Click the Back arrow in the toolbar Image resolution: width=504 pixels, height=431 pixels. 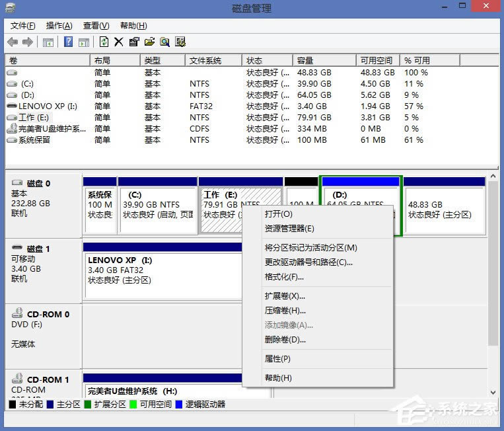pos(13,42)
